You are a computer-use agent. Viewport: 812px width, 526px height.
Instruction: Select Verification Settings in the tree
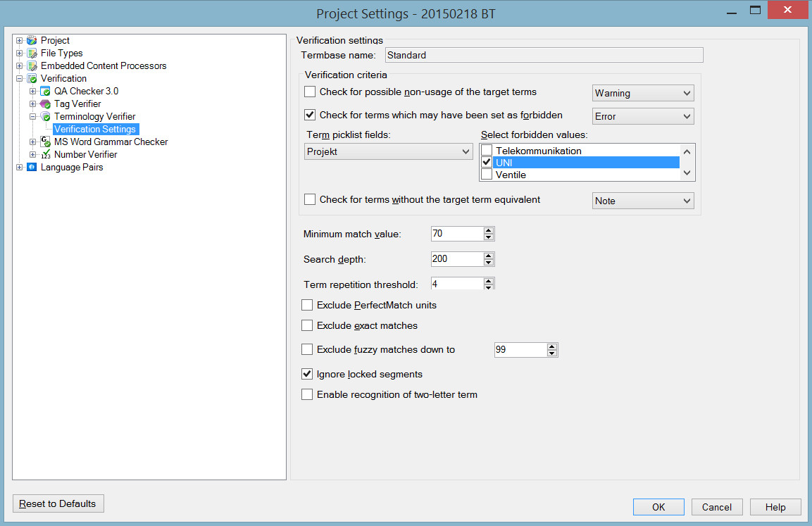click(x=95, y=130)
